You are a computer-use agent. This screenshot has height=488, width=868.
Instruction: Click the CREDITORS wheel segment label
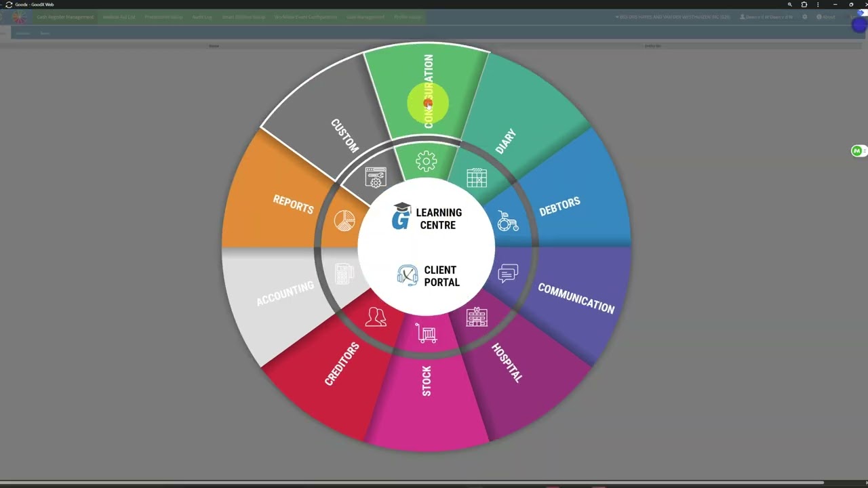click(342, 364)
